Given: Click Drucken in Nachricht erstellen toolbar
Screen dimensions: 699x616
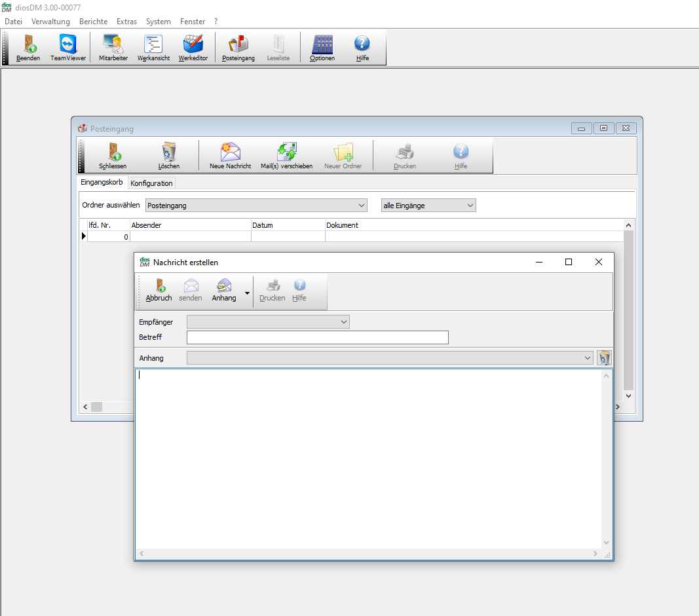Looking at the screenshot, I should [273, 291].
